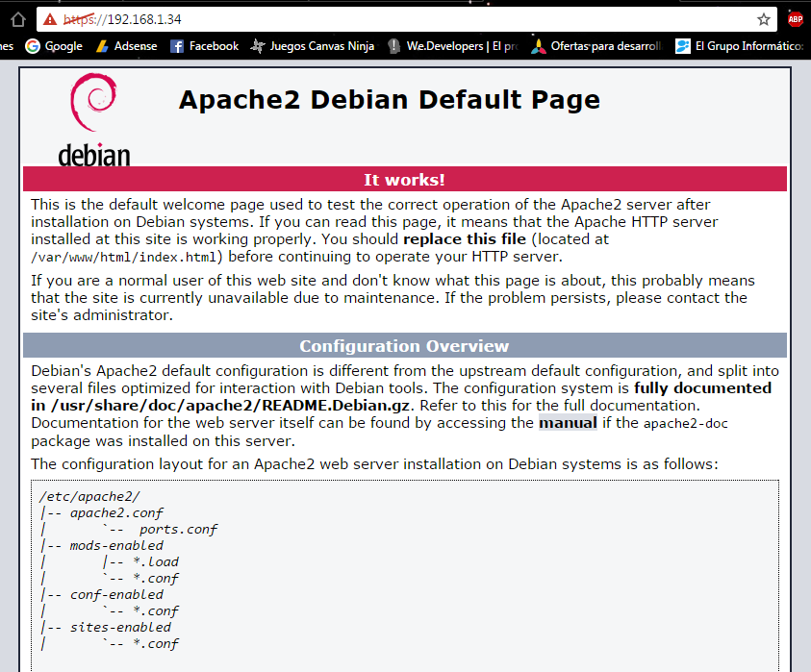Click the Debian logo image

tap(93, 119)
